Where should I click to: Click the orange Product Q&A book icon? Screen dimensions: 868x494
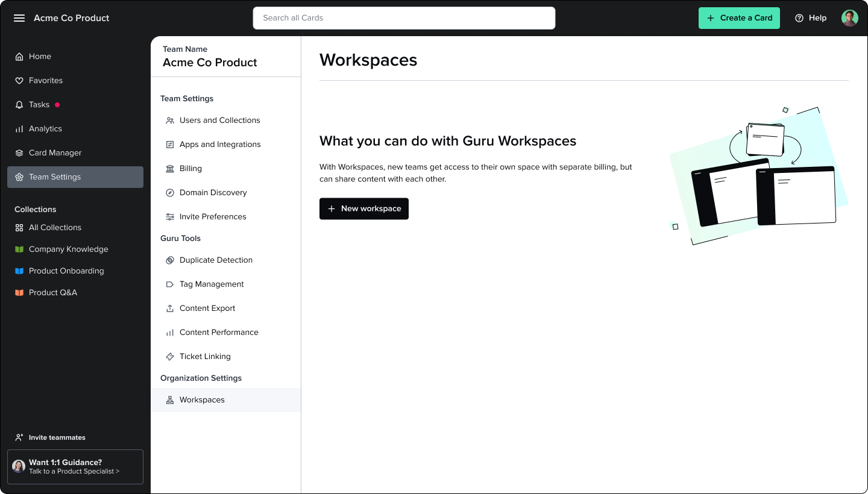pyautogui.click(x=19, y=293)
